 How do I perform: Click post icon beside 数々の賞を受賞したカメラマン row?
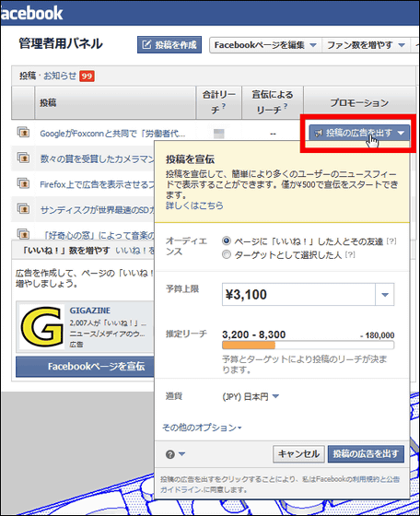pyautogui.click(x=23, y=158)
